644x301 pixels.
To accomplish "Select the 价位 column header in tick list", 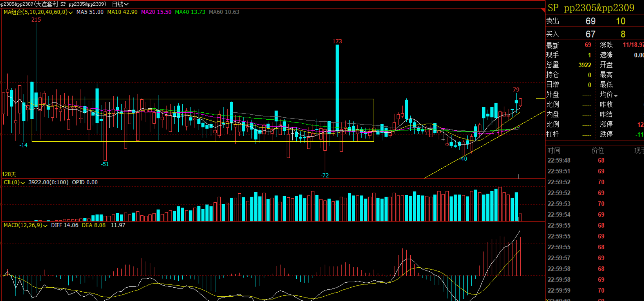I will point(597,150).
